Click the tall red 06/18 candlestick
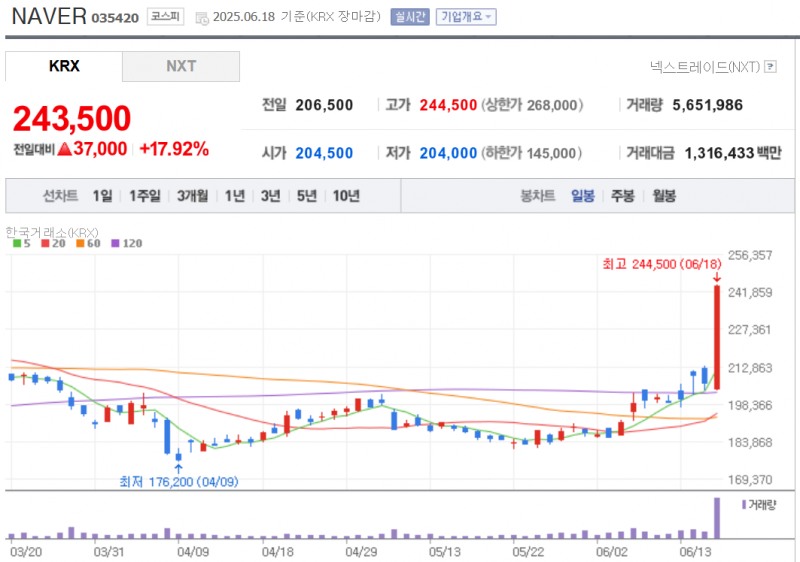Screen dimensions: 800x562 [x=717, y=338]
